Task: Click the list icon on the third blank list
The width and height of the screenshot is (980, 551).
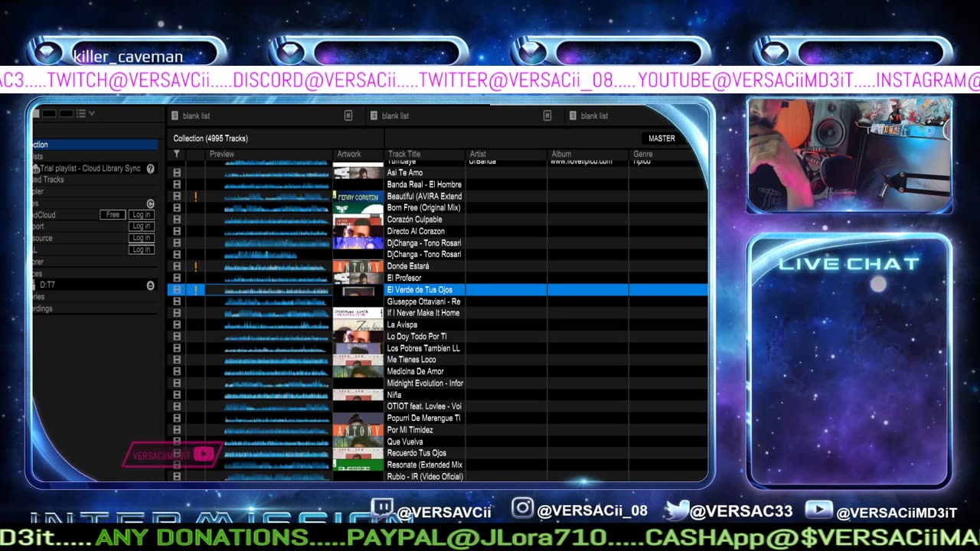Action: (x=573, y=116)
